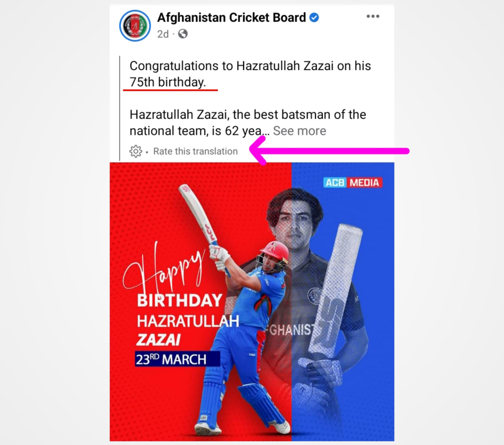The width and height of the screenshot is (504, 445).
Task: Click the 2d post timestamp
Action: (x=162, y=34)
